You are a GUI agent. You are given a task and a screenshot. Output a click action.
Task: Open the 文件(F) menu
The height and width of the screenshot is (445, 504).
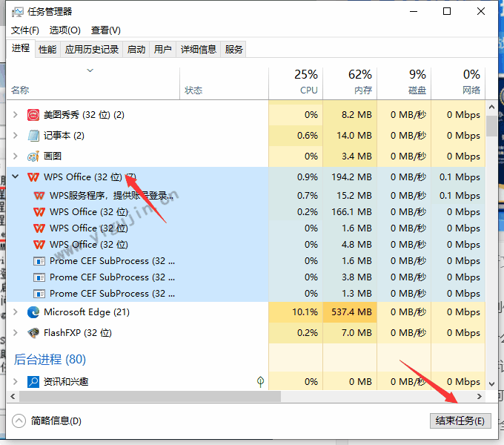24,30
